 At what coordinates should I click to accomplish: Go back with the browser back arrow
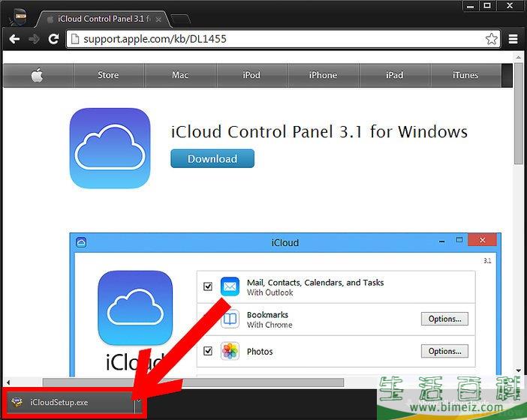coord(14,39)
